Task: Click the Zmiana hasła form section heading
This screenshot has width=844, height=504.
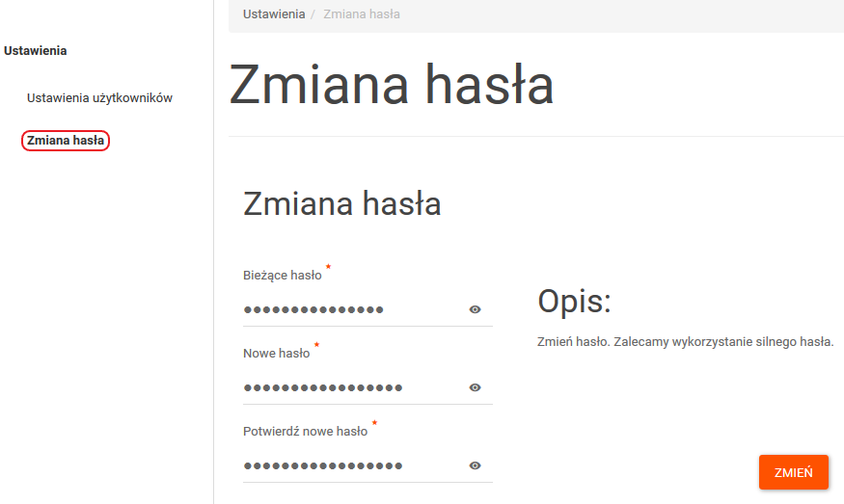Action: [x=341, y=204]
